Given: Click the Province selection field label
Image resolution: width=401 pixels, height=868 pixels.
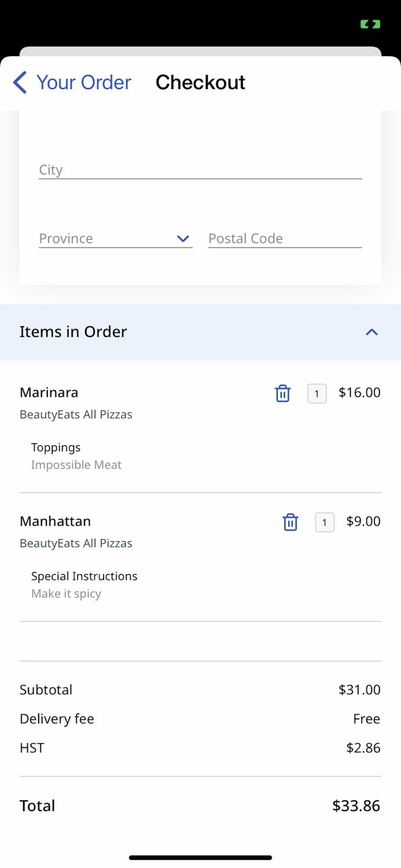Looking at the screenshot, I should click(66, 238).
